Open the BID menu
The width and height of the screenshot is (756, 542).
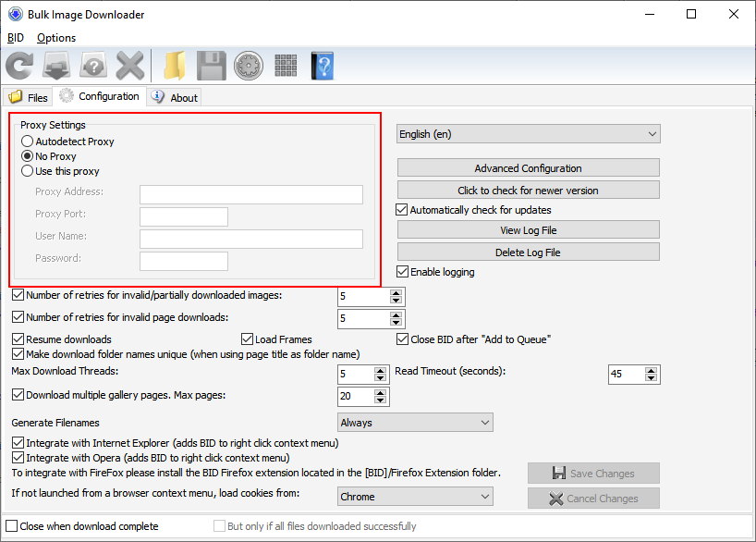[16, 38]
